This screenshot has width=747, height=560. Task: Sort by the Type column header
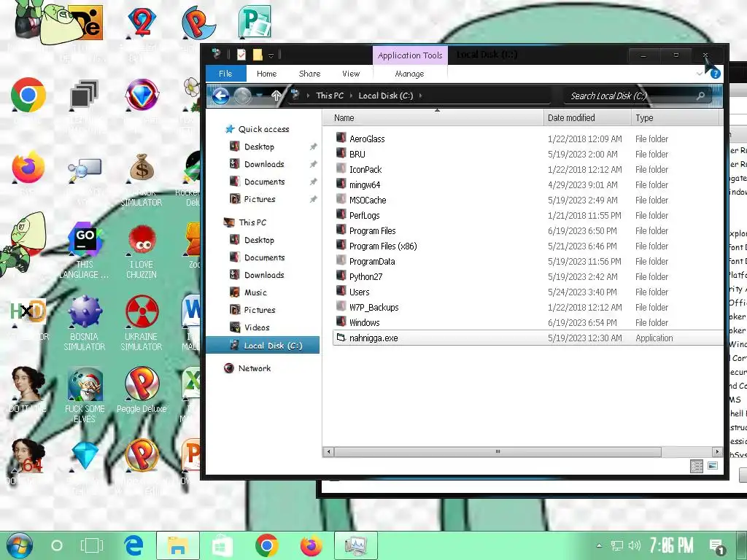(675, 118)
